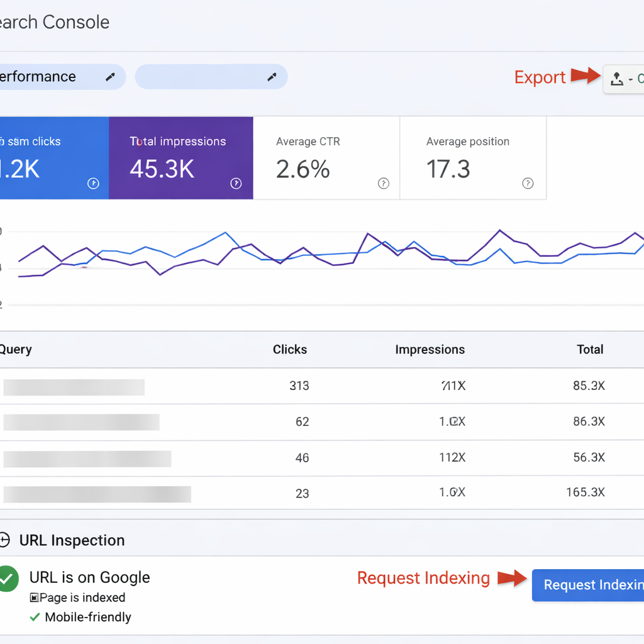
Task: Click the URL Inspection circle icon
Action: coord(4,540)
